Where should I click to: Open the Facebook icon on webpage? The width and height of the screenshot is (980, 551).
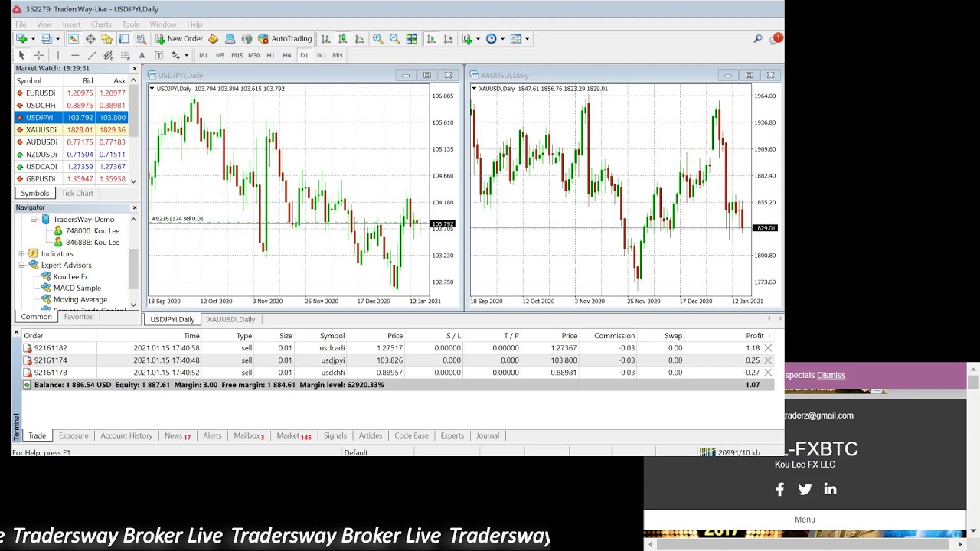point(779,490)
